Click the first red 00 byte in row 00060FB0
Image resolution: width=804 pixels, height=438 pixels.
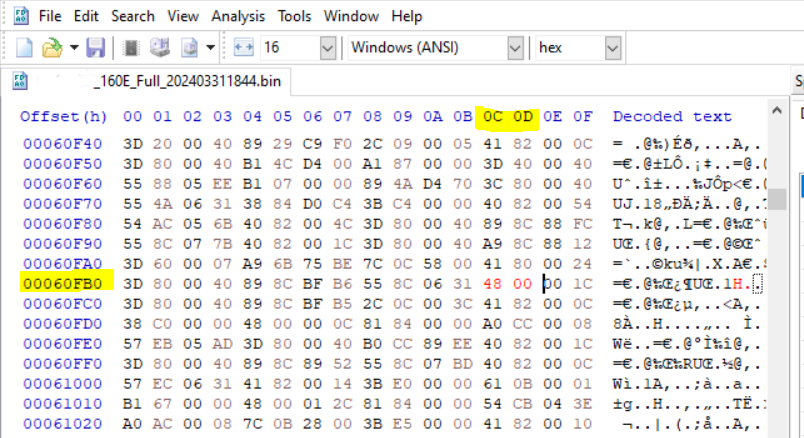coord(522,284)
